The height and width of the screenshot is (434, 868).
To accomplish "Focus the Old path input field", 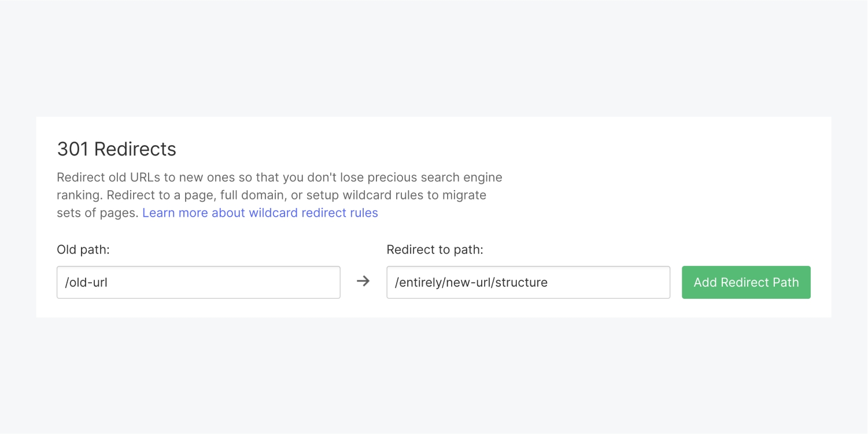I will 198,282.
